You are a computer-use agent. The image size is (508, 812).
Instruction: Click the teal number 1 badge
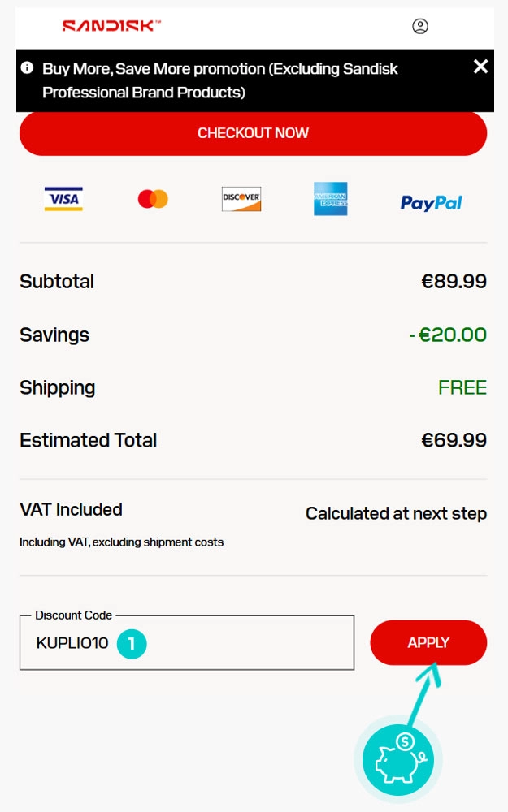(132, 644)
